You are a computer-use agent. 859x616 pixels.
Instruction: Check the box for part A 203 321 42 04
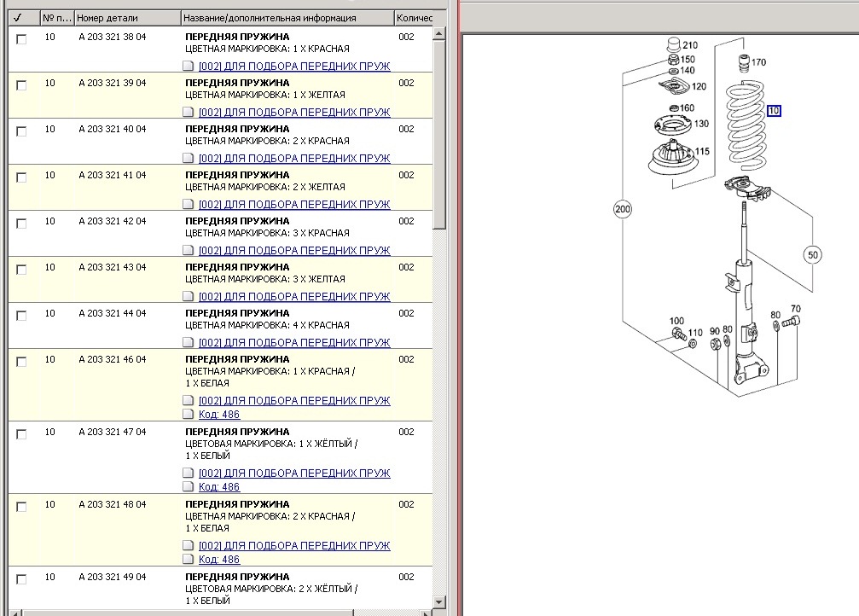[21, 224]
